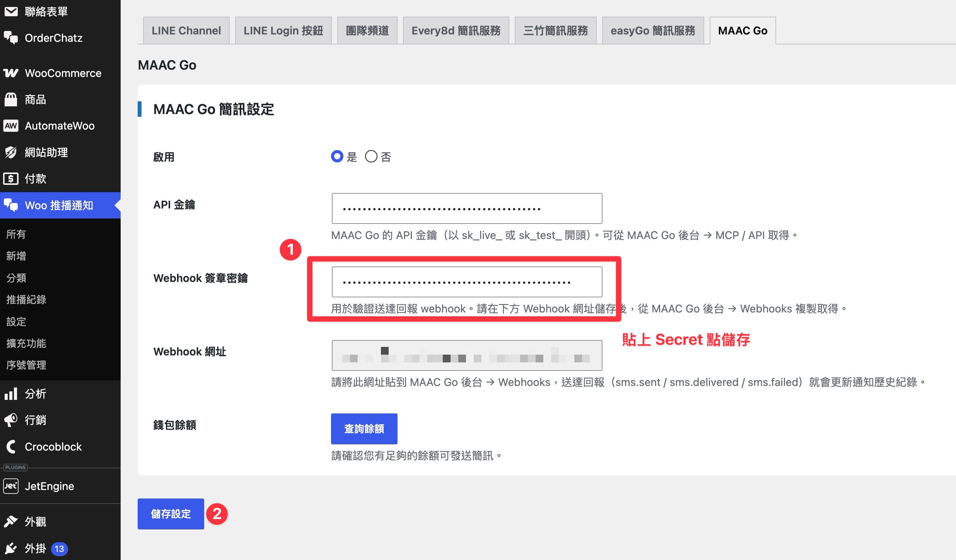Open the 聯絡表單 menu
Screen dimensions: 956x560
pos(60,12)
